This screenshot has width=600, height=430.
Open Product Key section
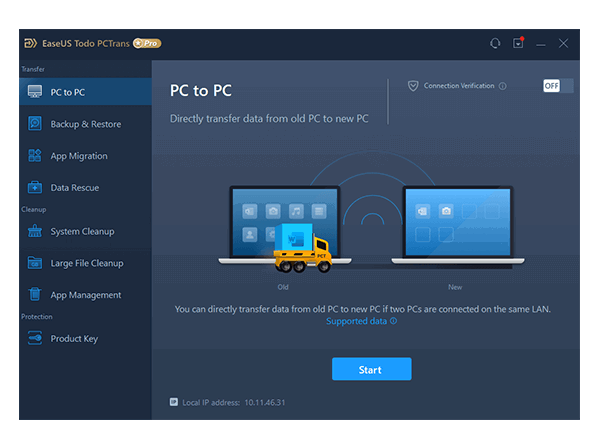pyautogui.click(x=85, y=338)
